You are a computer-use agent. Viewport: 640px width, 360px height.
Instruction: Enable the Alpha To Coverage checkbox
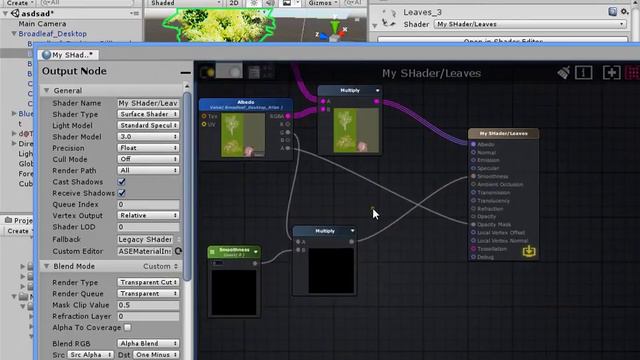click(x=127, y=327)
